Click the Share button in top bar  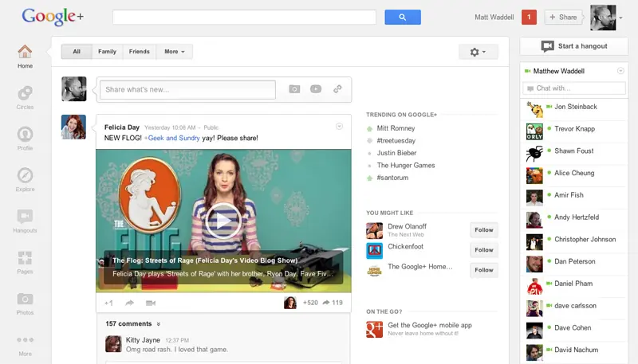(563, 17)
